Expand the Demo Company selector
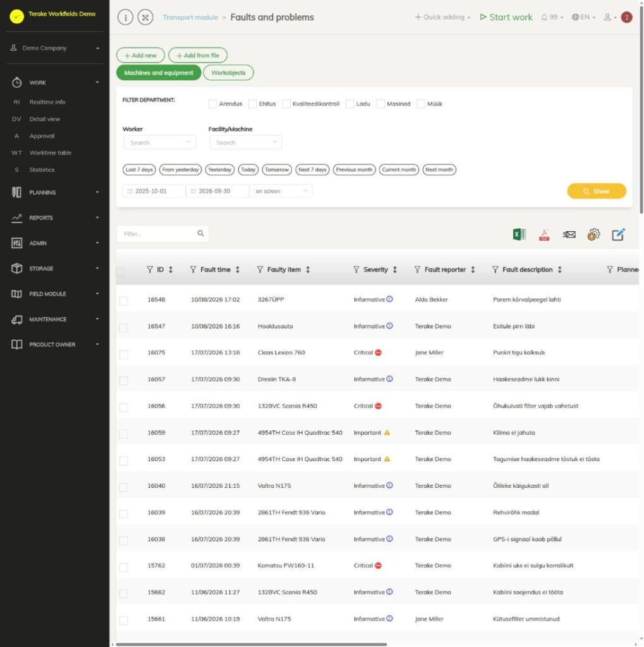The height and width of the screenshot is (647, 644). [x=55, y=48]
